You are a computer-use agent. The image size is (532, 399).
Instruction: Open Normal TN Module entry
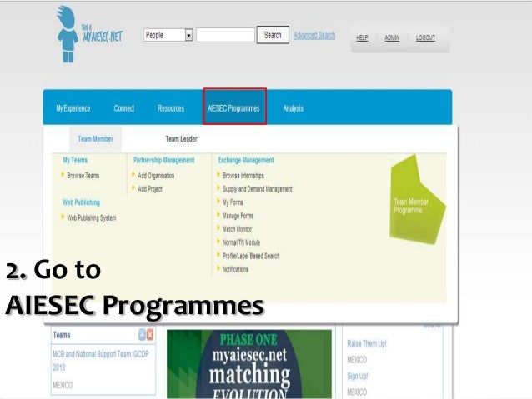(x=241, y=242)
